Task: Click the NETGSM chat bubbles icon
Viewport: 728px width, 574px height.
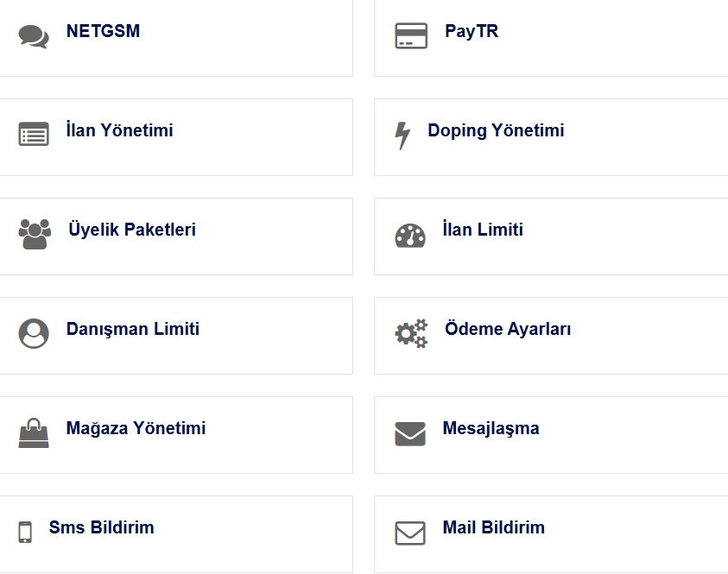Action: pyautogui.click(x=34, y=36)
